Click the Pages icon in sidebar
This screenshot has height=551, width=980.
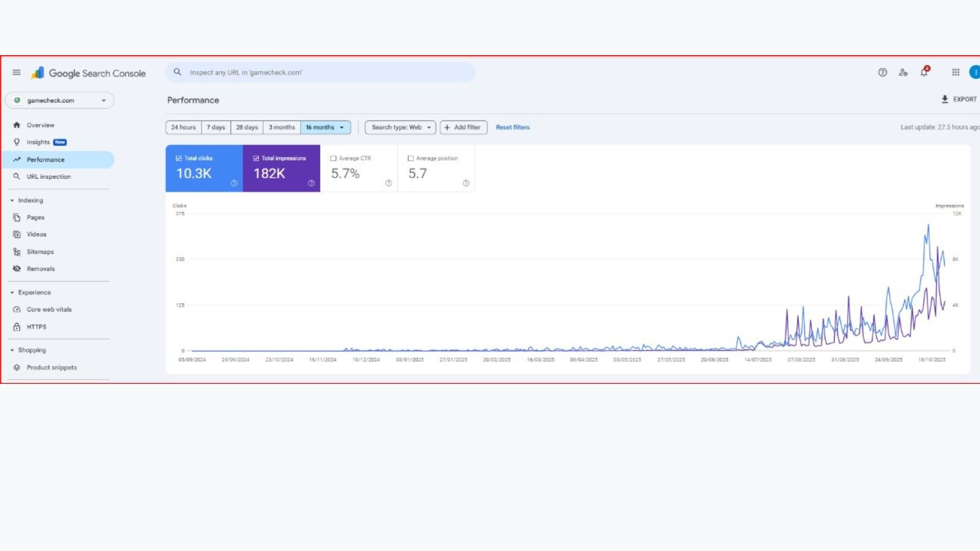point(17,217)
